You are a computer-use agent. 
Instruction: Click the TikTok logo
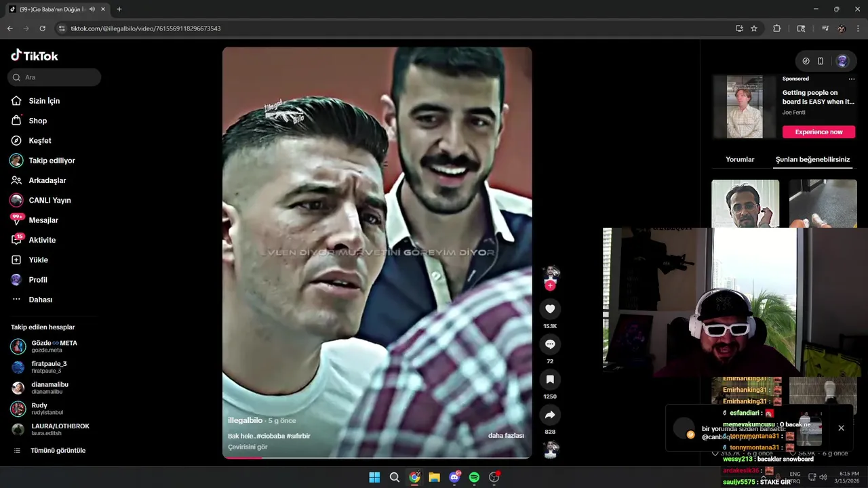coord(35,56)
